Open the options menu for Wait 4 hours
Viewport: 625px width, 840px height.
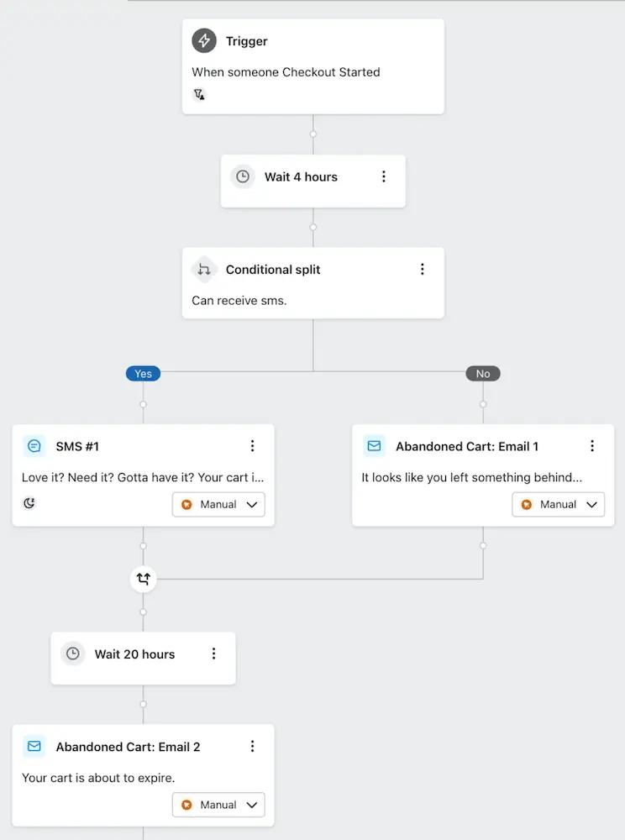pos(384,176)
